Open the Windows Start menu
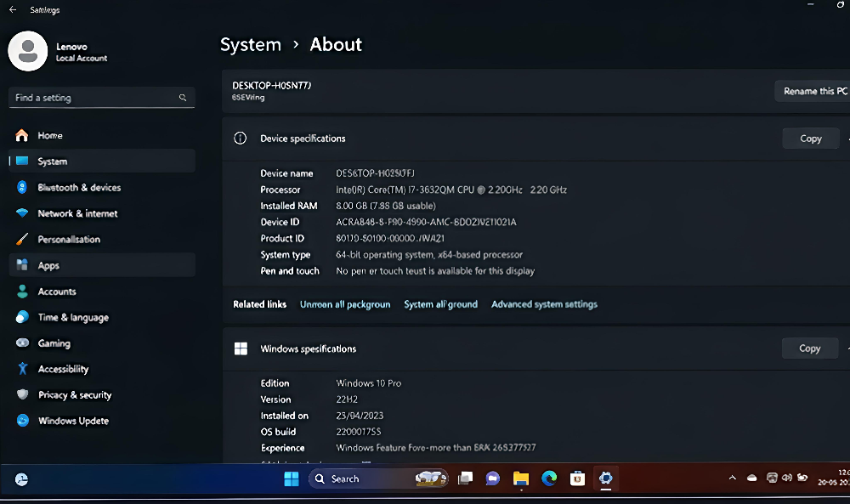Viewport: 850px width, 504px height. [291, 479]
